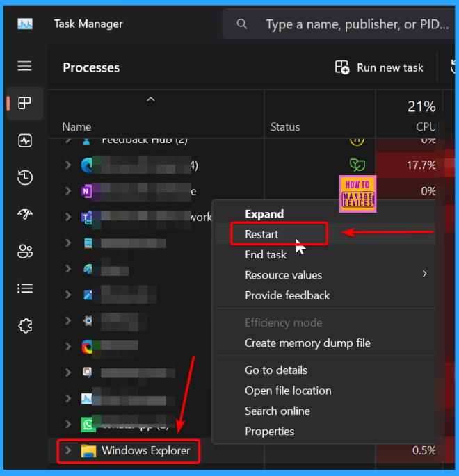The width and height of the screenshot is (459, 476).
Task: Expand the Teams process group
Action: 68,217
